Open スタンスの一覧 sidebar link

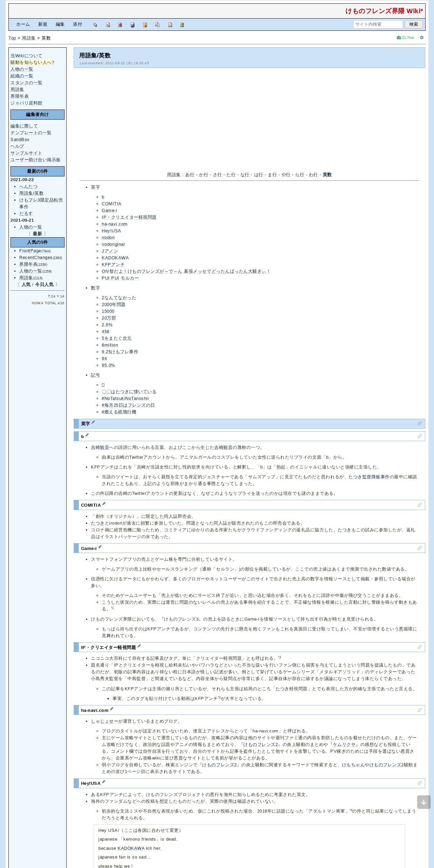tap(26, 83)
